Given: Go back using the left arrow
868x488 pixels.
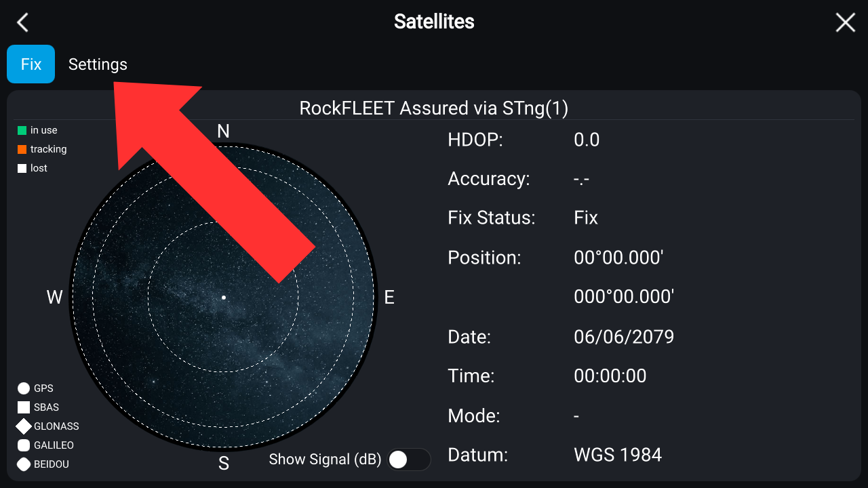Looking at the screenshot, I should (x=23, y=22).
